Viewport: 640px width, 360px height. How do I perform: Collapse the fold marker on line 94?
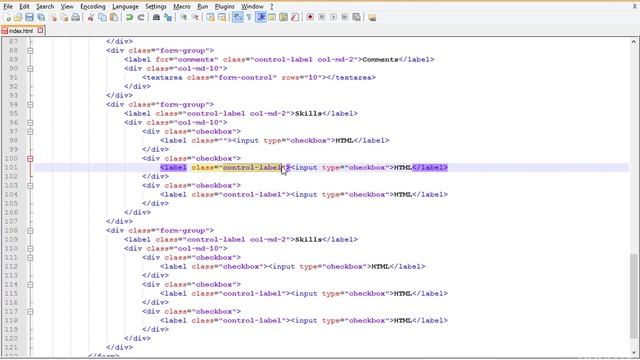30,104
